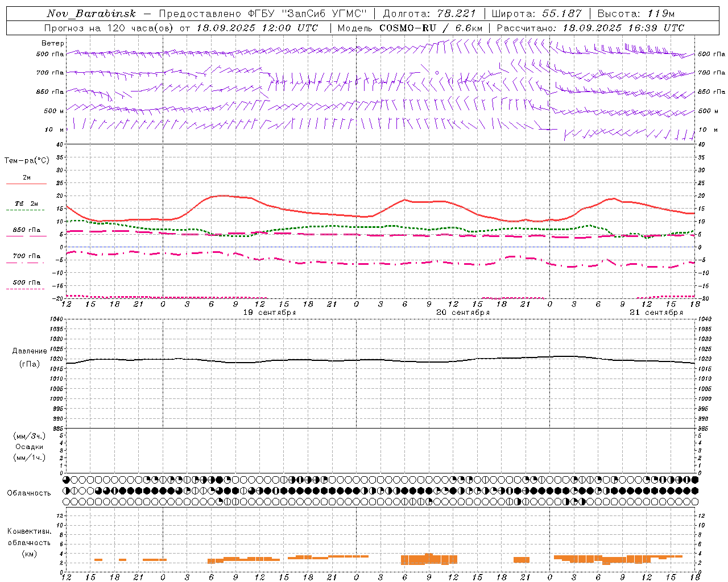Click the 500 м wind level label on left
Viewport: 728px width, 582px height.
pos(53,111)
